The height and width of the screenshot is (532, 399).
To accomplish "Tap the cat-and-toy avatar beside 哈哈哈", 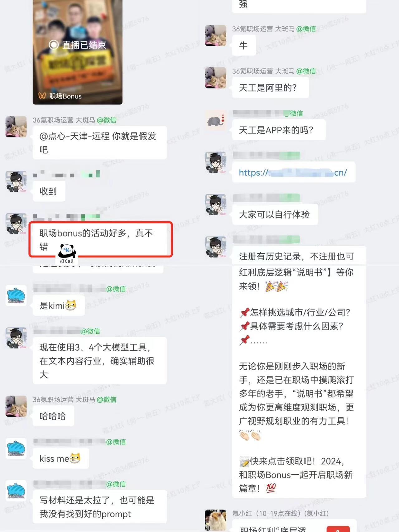I will pyautogui.click(x=16, y=406).
